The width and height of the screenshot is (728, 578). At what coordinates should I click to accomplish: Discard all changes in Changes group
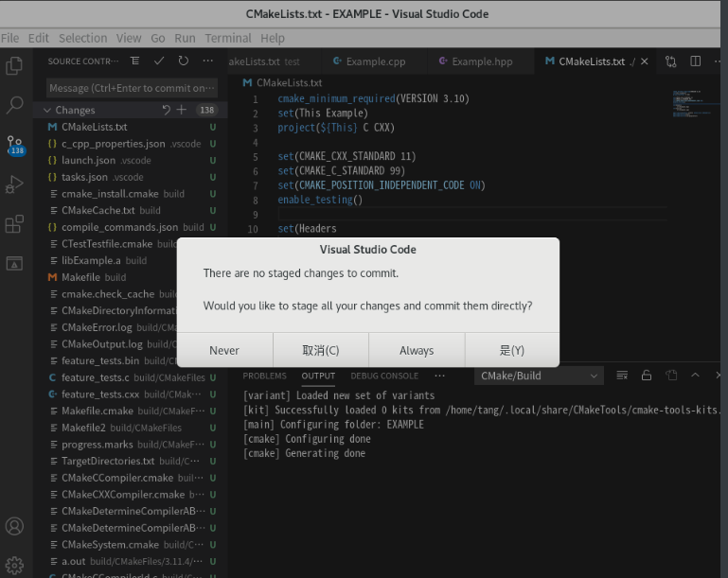[x=167, y=110]
